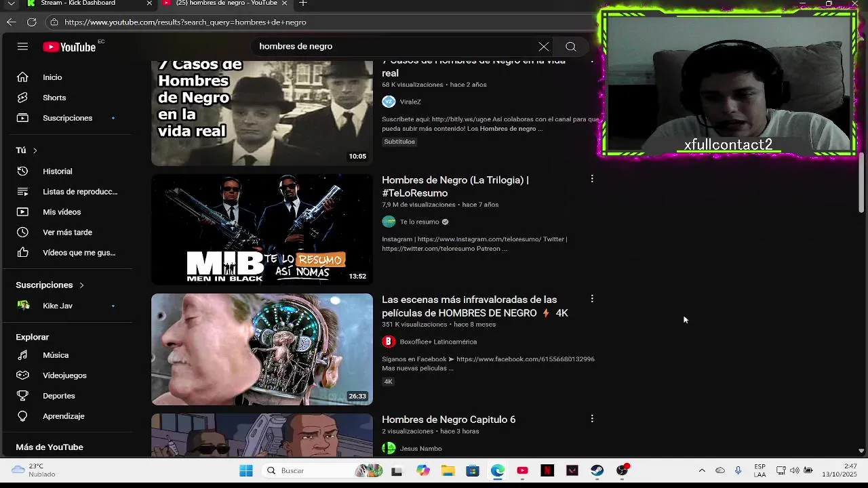Go to Boxoffice+ Latinoamérica channel name
This screenshot has width=868, height=488.
(x=438, y=342)
